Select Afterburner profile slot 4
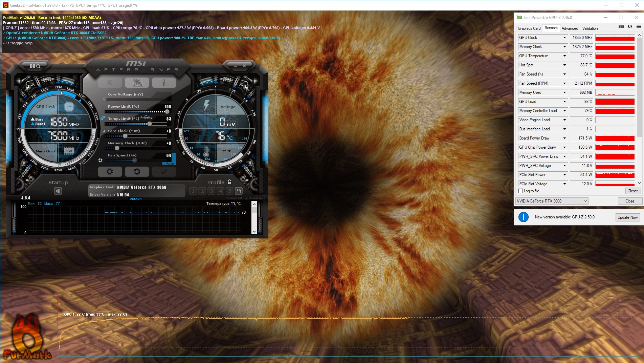The width and height of the screenshot is (644, 363). click(x=220, y=191)
